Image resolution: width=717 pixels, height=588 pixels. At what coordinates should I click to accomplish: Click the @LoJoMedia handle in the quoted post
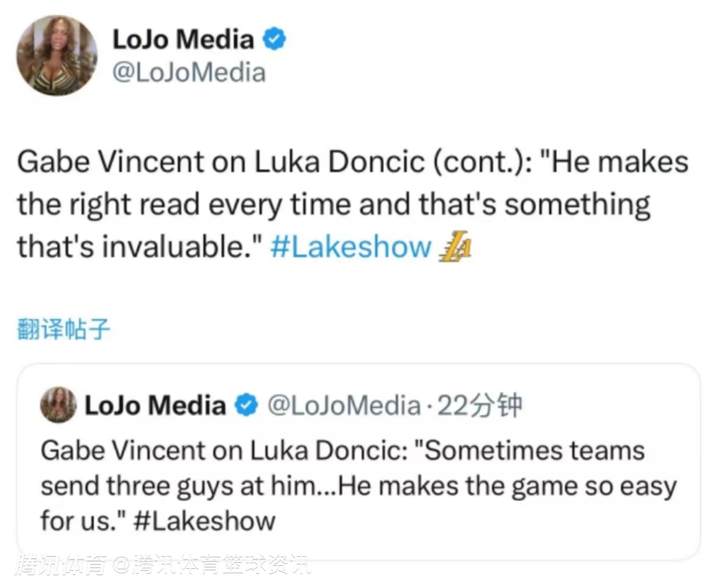click(x=343, y=405)
